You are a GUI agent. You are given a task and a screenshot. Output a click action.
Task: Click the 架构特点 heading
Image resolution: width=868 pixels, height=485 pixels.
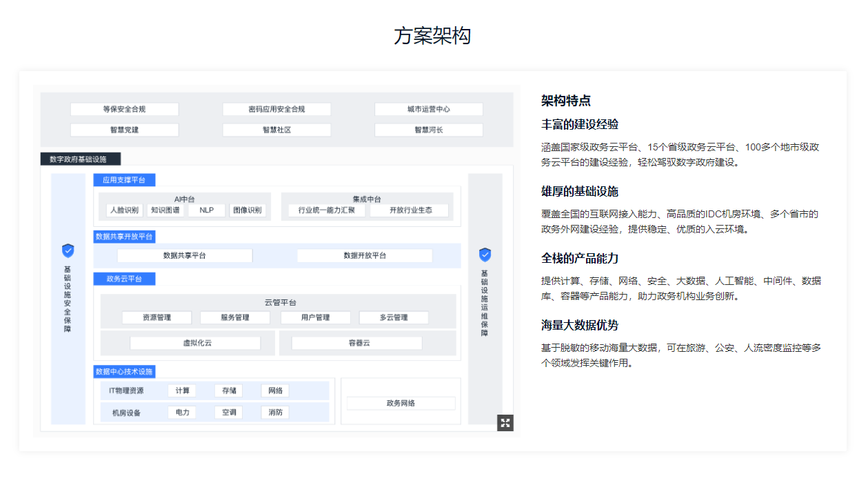(566, 101)
